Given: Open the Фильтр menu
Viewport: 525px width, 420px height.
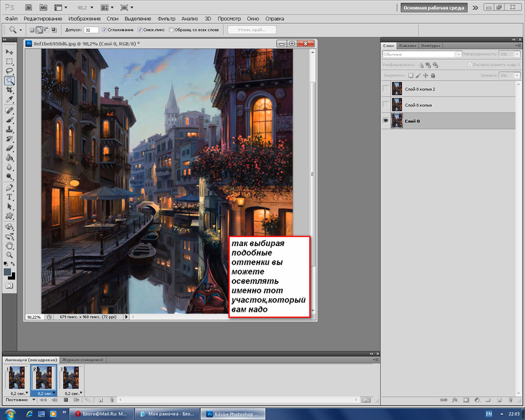Looking at the screenshot, I should click(x=167, y=19).
